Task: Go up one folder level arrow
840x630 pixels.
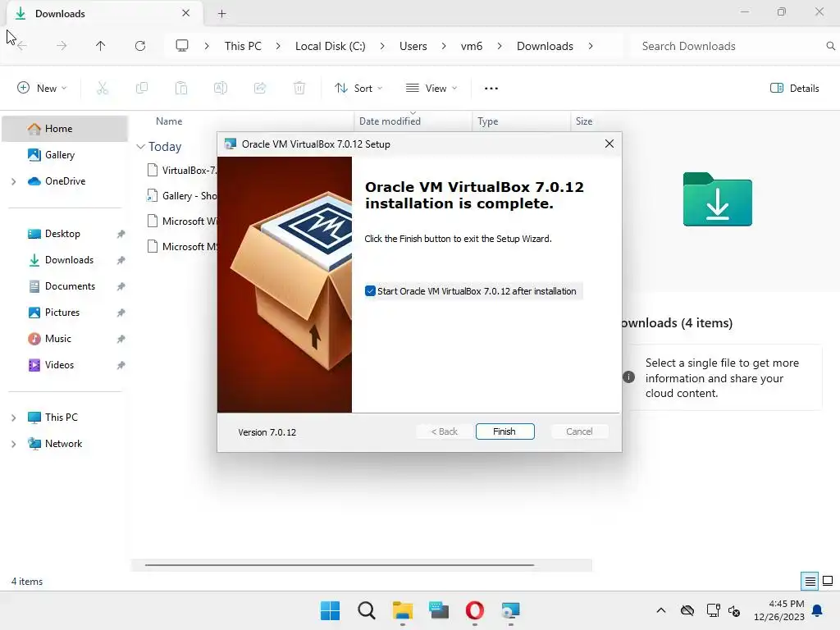Action: 101,46
